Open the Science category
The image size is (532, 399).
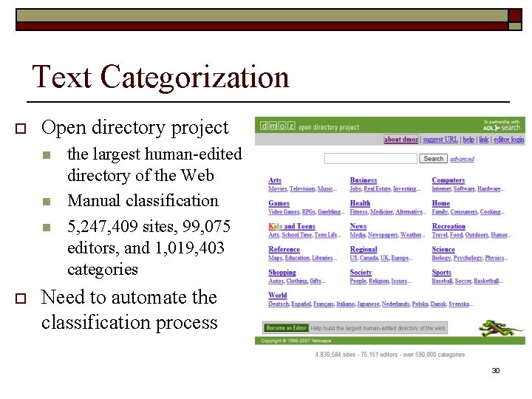click(x=443, y=250)
